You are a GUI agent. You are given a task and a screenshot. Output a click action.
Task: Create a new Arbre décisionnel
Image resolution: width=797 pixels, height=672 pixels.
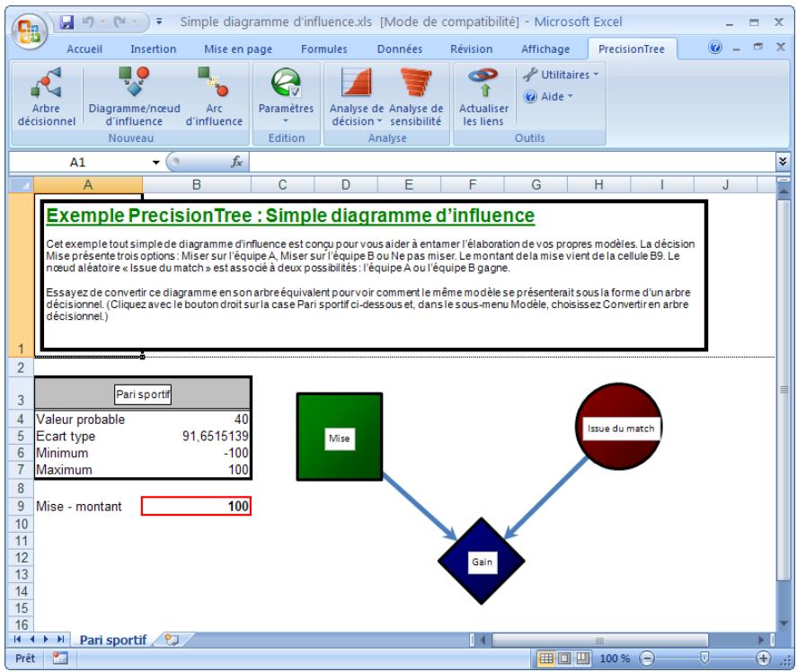[46, 97]
